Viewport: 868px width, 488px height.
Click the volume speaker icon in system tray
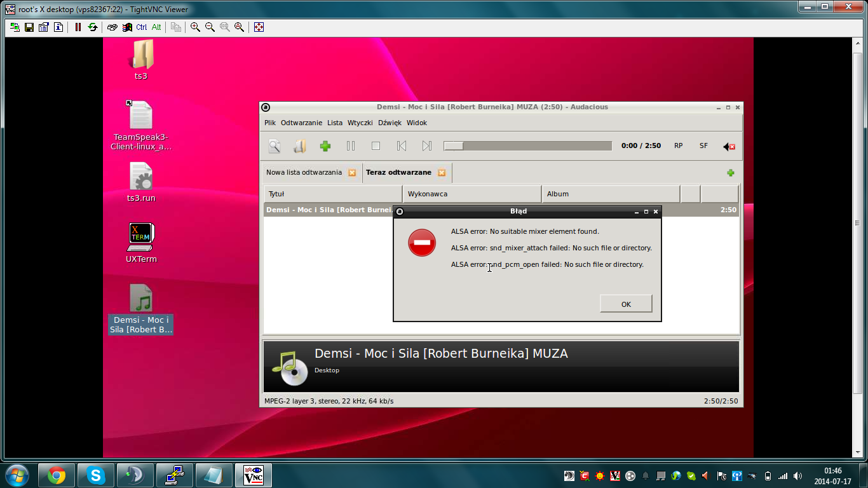click(x=797, y=475)
